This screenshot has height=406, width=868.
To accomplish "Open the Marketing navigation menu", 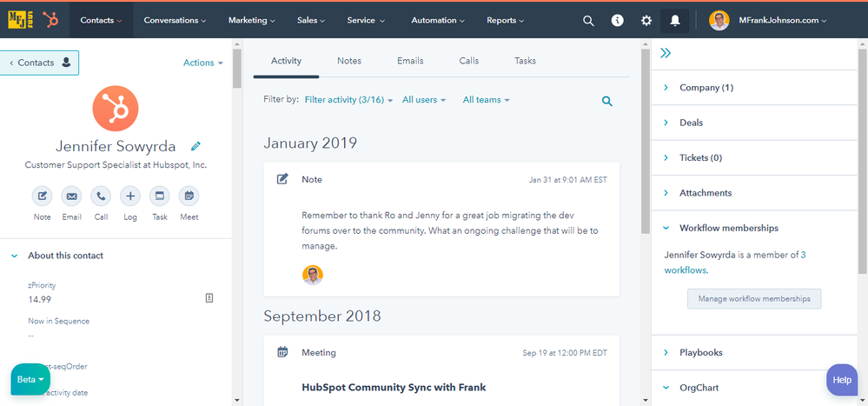I will click(x=251, y=21).
